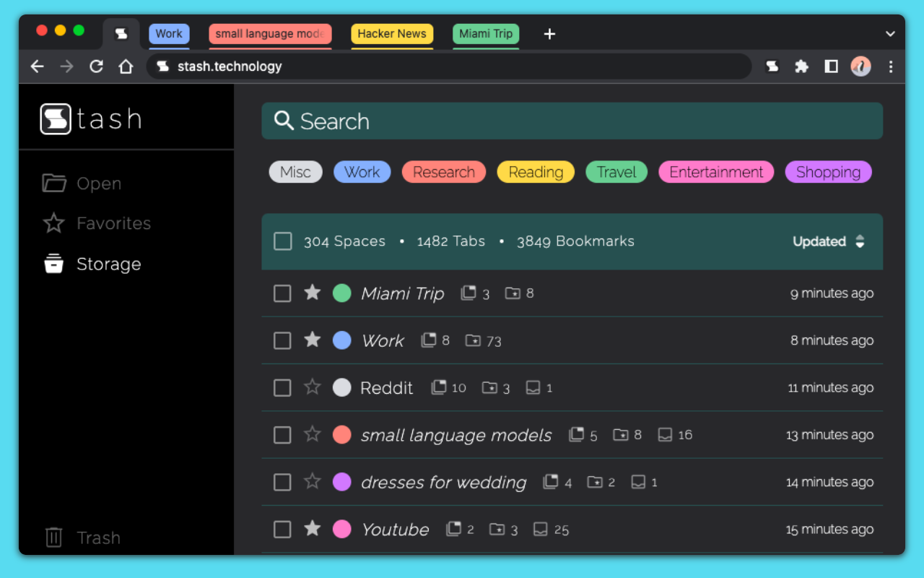Tick the checkbox for Work space
Screen dimensions: 924x578
(x=282, y=340)
